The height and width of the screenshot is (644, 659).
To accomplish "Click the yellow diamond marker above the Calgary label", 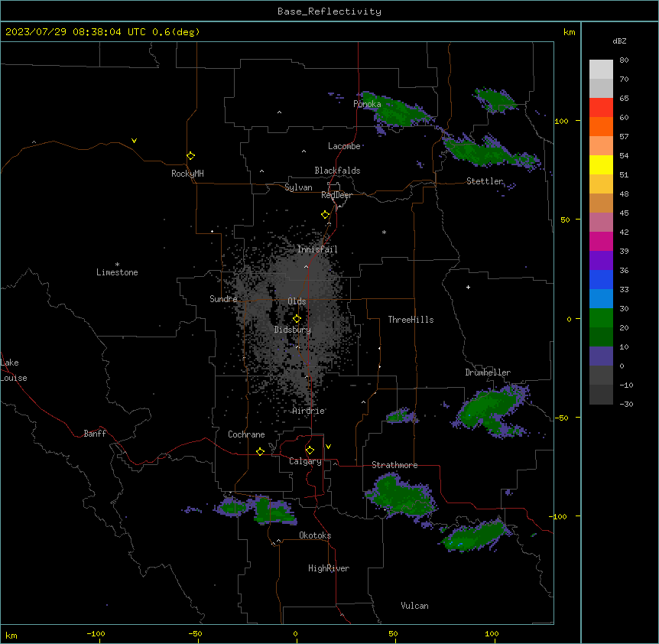I will 310,450.
